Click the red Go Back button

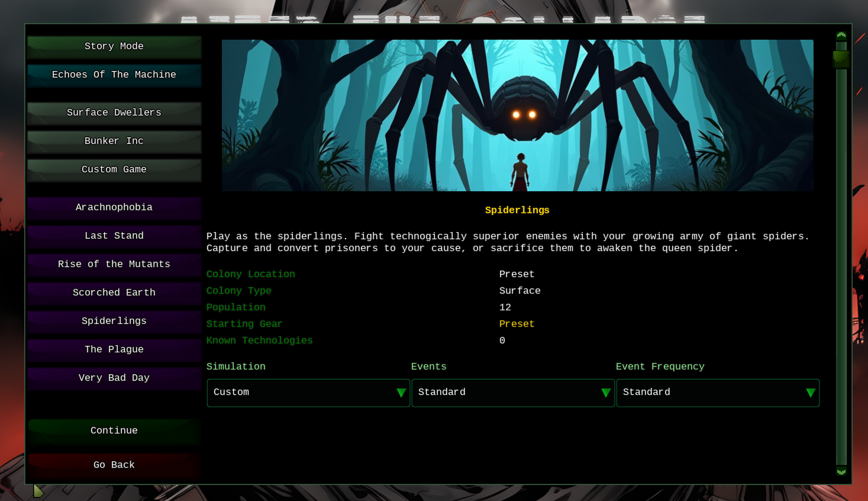(x=114, y=465)
